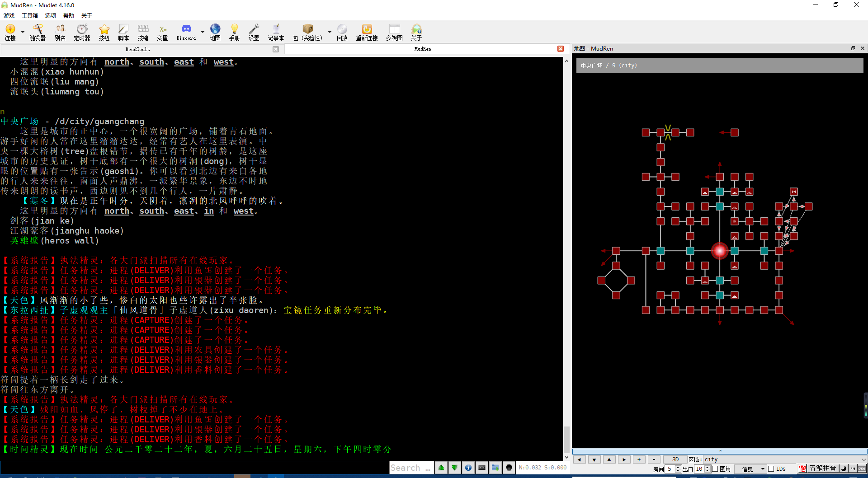Open the Discord button dropdown arrow

[x=203, y=33]
